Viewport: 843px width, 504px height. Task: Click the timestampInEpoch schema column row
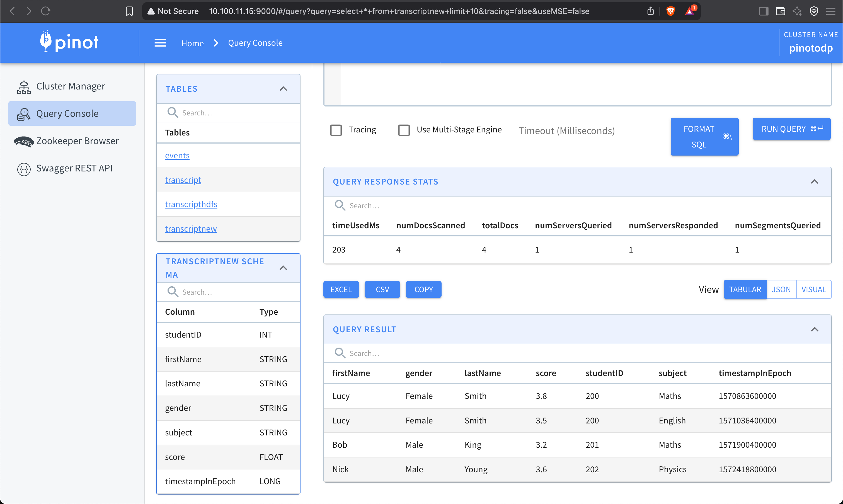tap(228, 482)
